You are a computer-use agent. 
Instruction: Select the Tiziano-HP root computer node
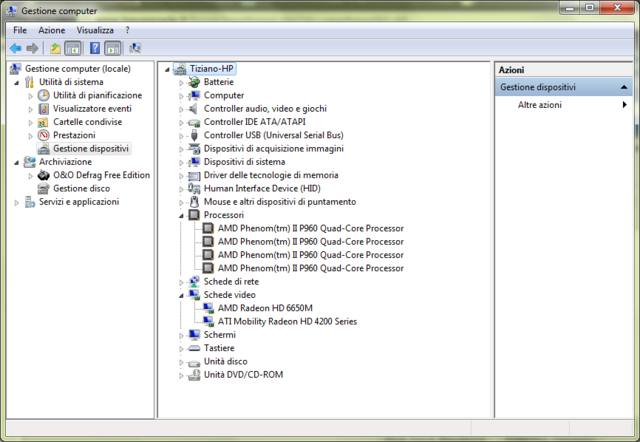(x=211, y=69)
